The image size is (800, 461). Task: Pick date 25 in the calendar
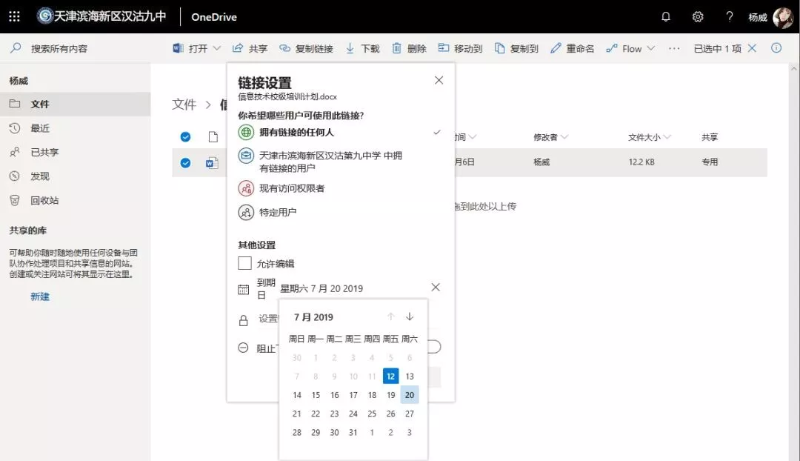[372, 414]
